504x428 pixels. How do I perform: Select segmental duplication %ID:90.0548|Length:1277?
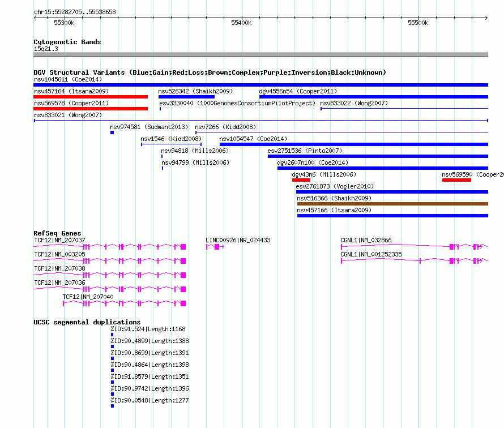tap(150, 400)
